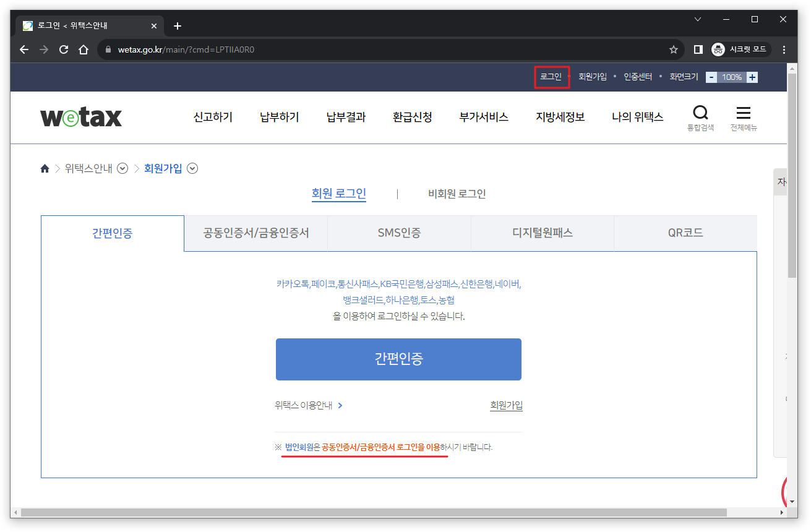The image size is (811, 532).
Task: Open the browser side panel icon
Action: pyautogui.click(x=698, y=49)
